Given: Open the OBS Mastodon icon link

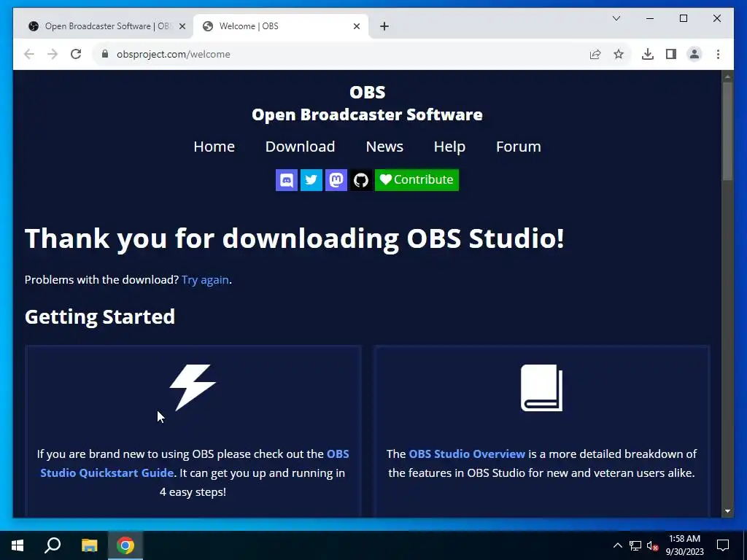Looking at the screenshot, I should pyautogui.click(x=336, y=180).
